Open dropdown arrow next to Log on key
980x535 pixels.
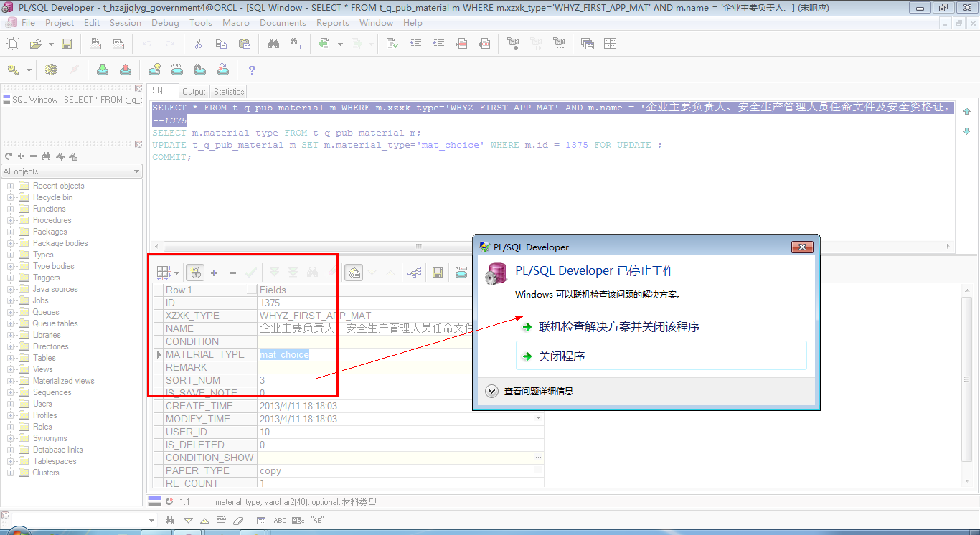[x=29, y=70]
